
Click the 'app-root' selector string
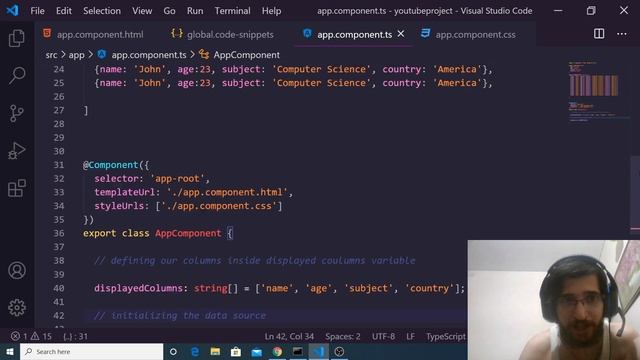[x=177, y=178]
